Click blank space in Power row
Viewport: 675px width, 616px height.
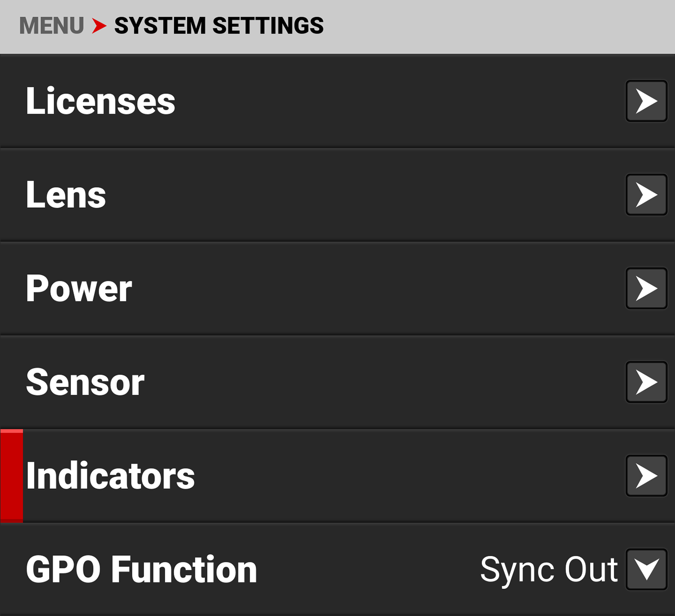[382, 288]
